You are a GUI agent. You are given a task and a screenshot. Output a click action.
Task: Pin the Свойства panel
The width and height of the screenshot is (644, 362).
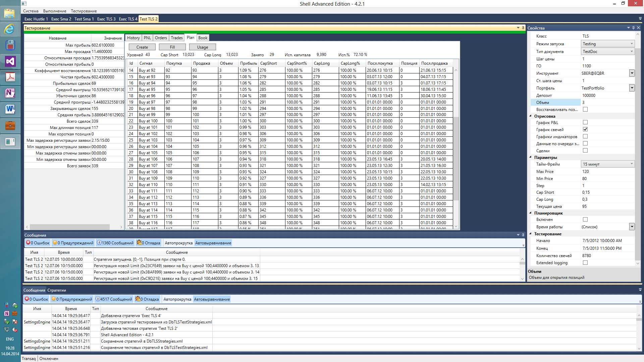point(633,28)
